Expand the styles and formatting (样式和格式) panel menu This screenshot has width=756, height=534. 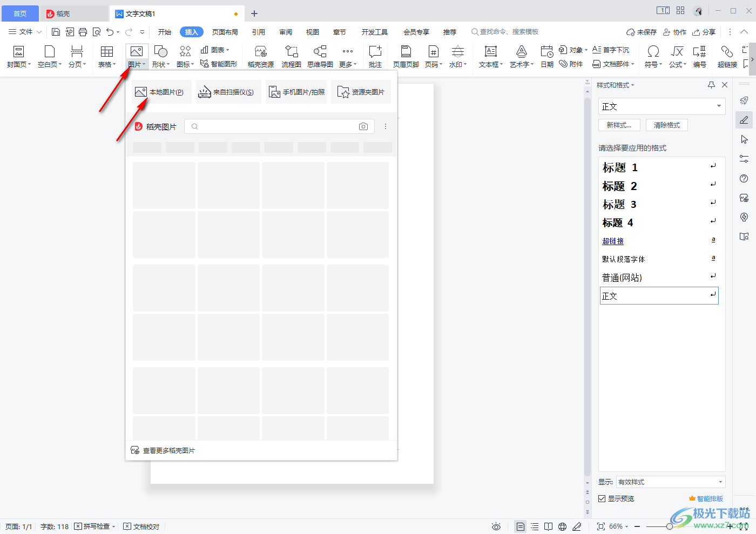point(616,85)
